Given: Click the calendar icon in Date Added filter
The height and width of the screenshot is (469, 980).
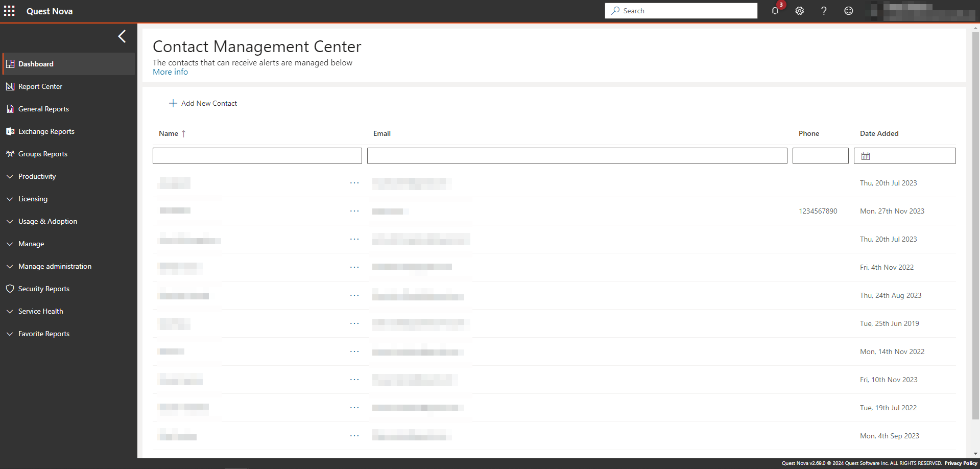Looking at the screenshot, I should (866, 156).
